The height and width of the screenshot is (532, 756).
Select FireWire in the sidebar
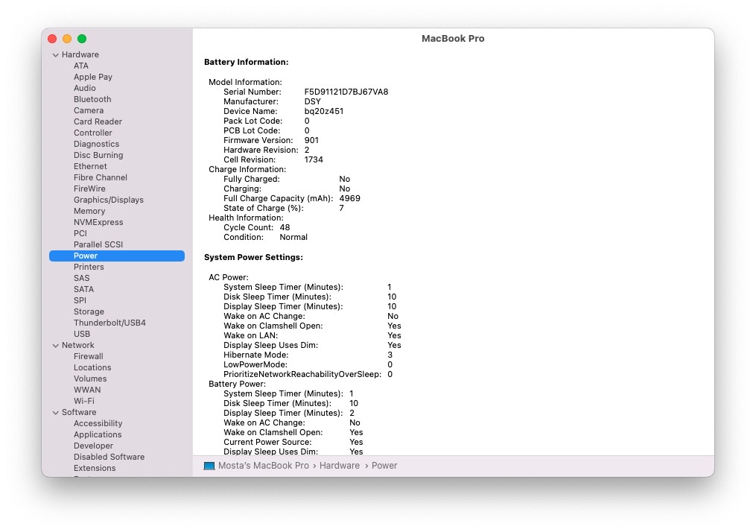coord(89,189)
